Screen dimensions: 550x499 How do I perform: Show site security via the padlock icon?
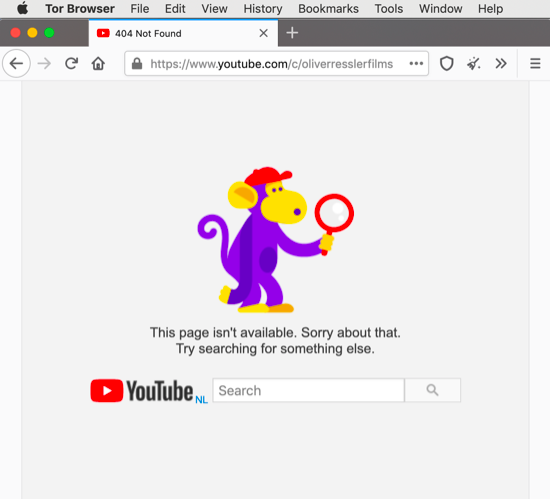137,64
